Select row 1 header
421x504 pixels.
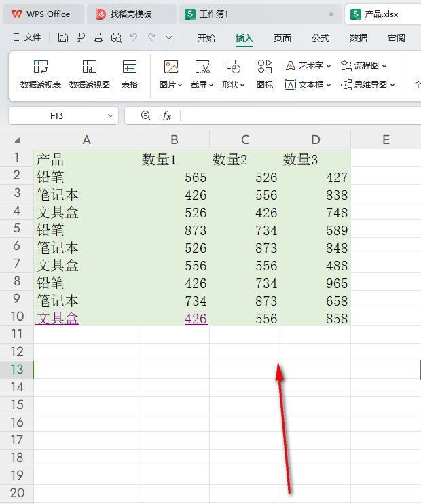point(17,158)
